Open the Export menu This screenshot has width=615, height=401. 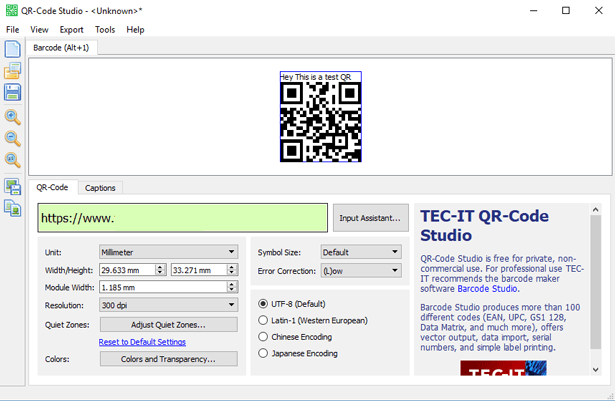click(71, 30)
